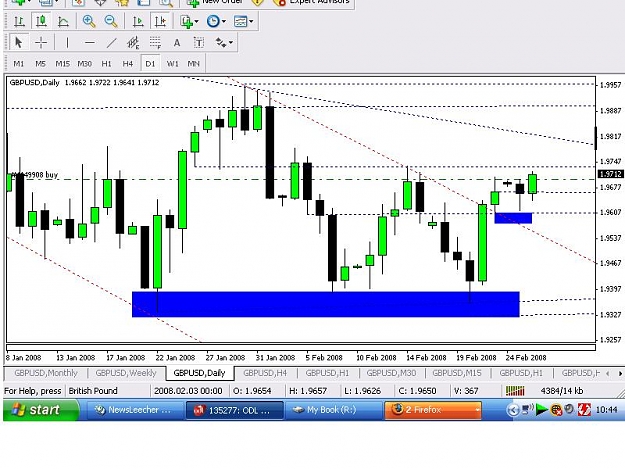The image size is (625, 469).
Task: Click the taskbar clock 10:44
Action: click(x=606, y=410)
